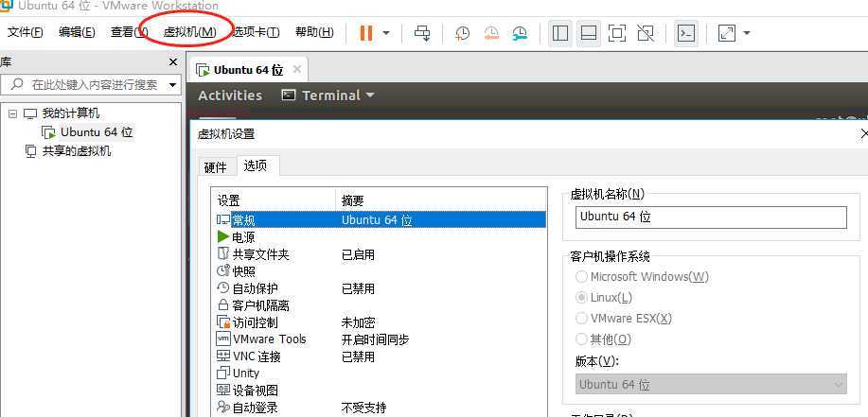The width and height of the screenshot is (868, 417).
Task: Open the snapshot manager icon
Action: [x=520, y=33]
